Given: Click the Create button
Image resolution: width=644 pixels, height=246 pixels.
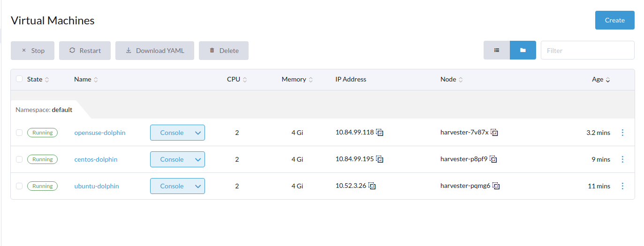Looking at the screenshot, I should point(614,20).
